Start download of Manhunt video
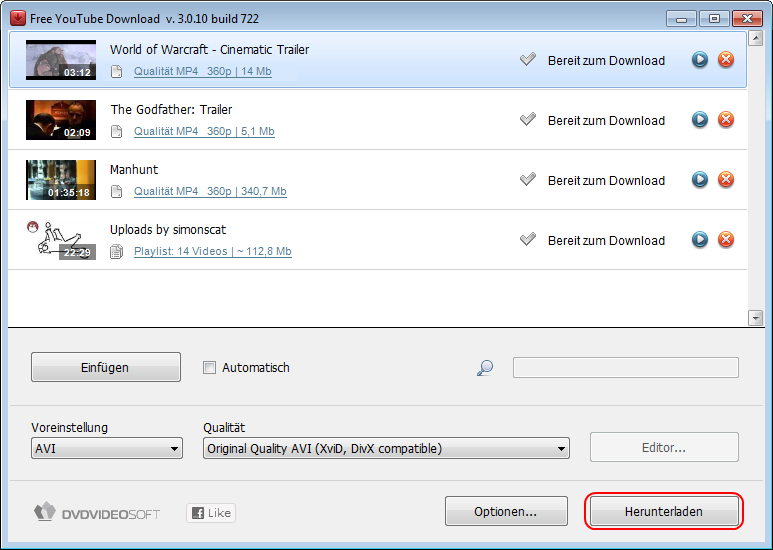Image resolution: width=773 pixels, height=550 pixels. (x=700, y=179)
